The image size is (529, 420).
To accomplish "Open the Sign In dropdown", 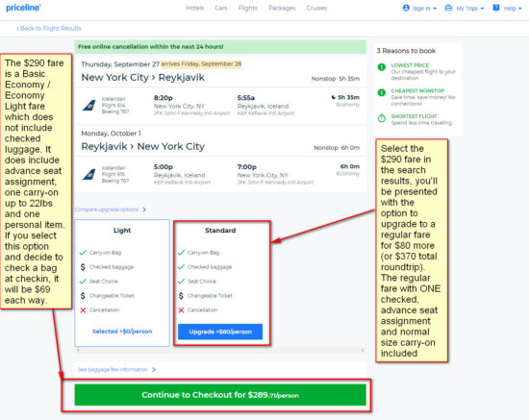I will [x=419, y=8].
